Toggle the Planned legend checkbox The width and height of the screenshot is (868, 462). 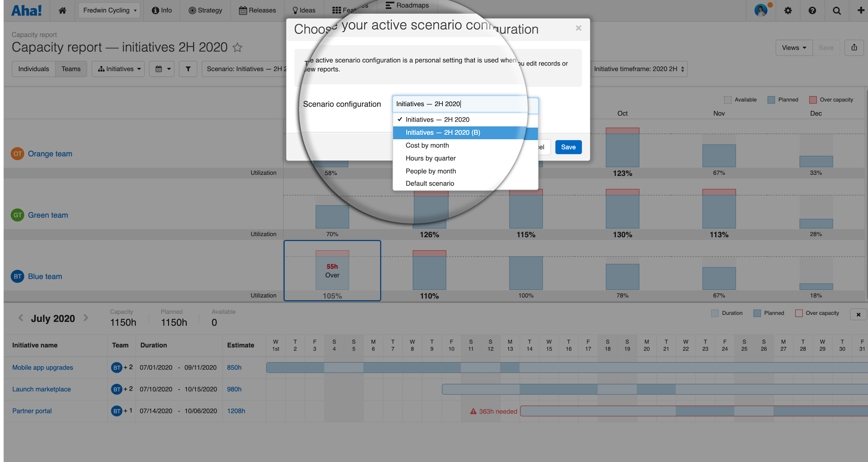coord(771,99)
